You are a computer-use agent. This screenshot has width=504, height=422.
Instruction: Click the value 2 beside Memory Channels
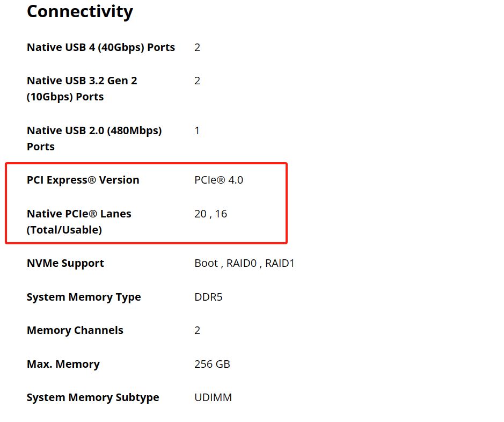click(197, 330)
